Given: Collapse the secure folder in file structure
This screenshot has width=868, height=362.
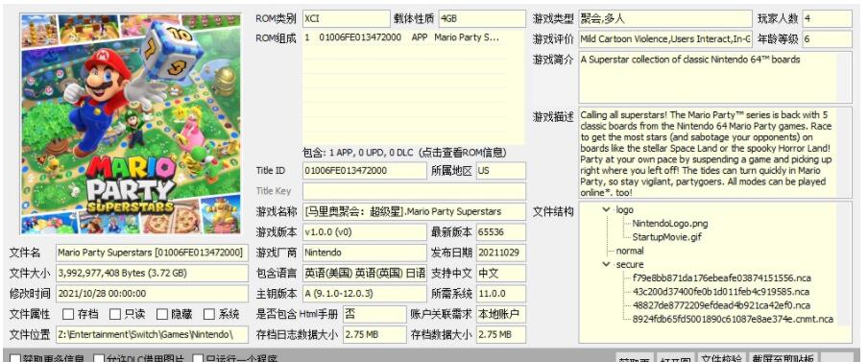Looking at the screenshot, I should tap(607, 265).
